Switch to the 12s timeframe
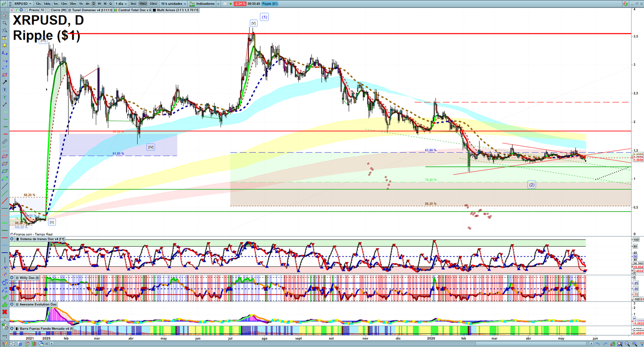The image size is (644, 347). pos(38,4)
